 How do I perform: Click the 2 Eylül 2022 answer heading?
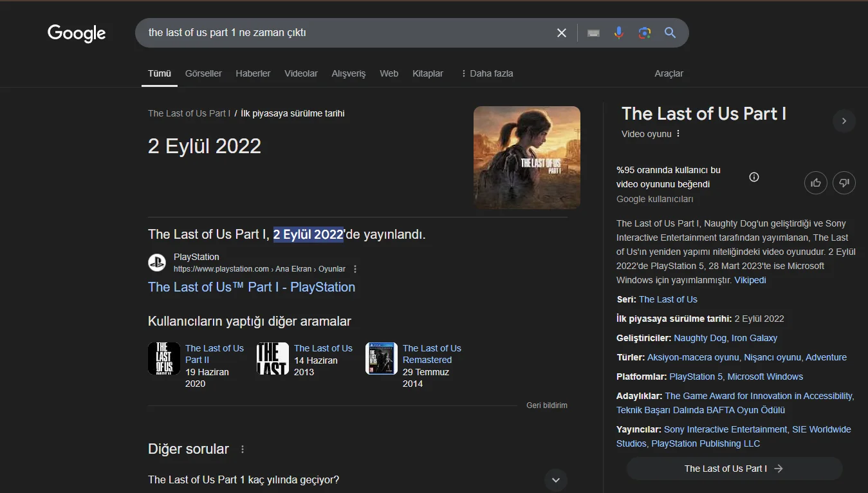pos(205,146)
